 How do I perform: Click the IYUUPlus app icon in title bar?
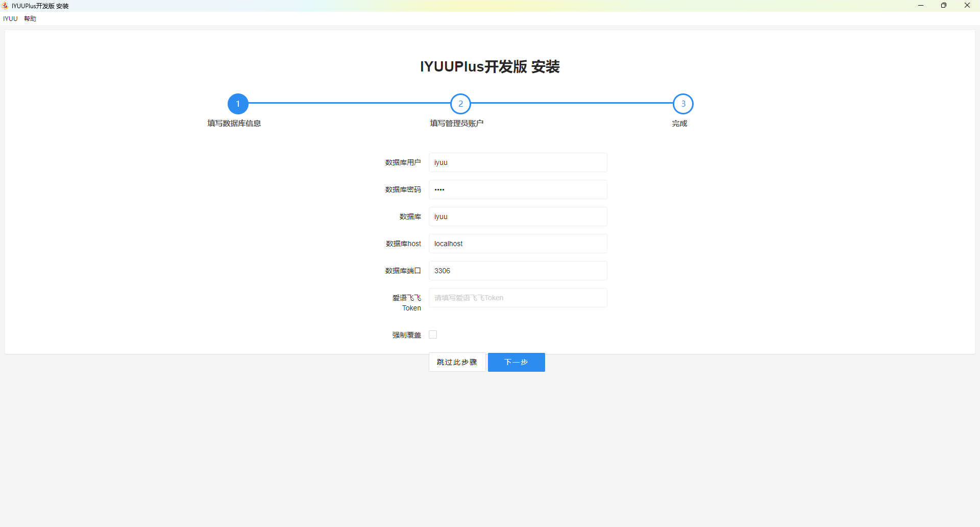pos(5,6)
